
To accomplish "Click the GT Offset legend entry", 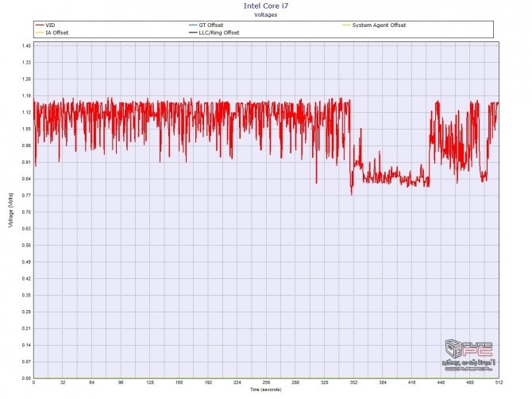I will coord(206,25).
